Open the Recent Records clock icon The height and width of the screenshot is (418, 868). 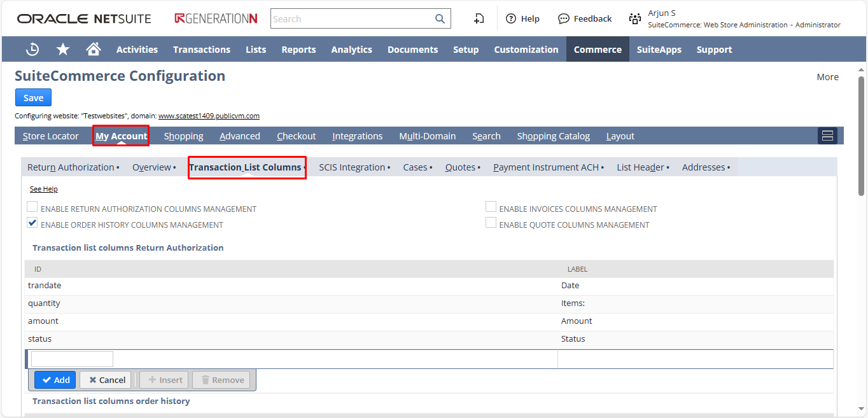(x=32, y=50)
